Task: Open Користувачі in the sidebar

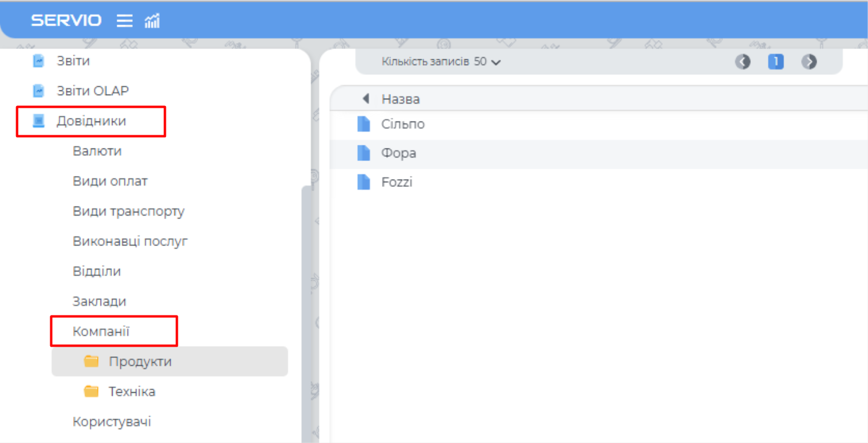Action: point(112,422)
